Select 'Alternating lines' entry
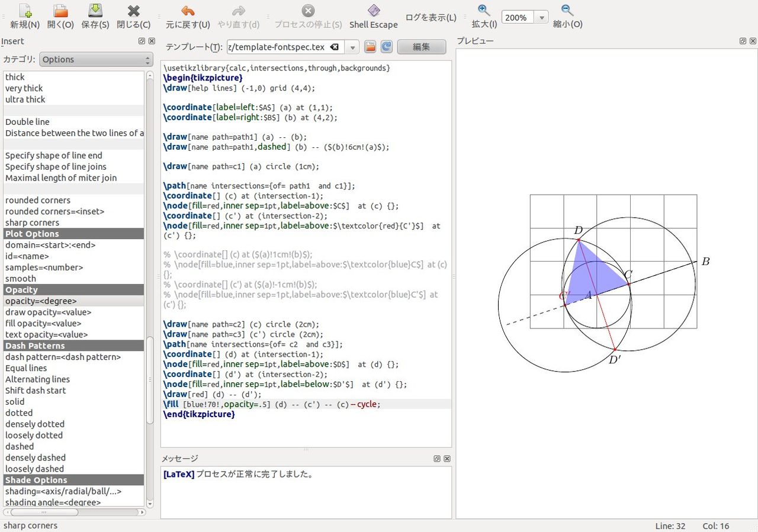 pyautogui.click(x=73, y=379)
